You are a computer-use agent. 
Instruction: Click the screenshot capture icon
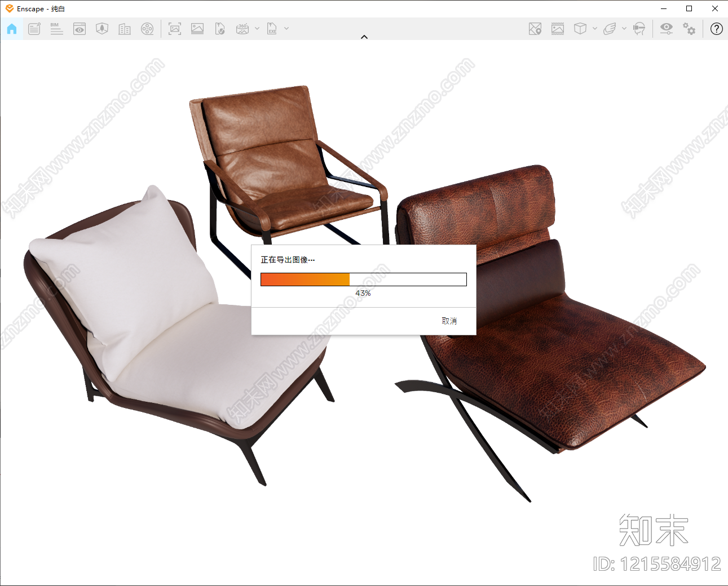(175, 29)
